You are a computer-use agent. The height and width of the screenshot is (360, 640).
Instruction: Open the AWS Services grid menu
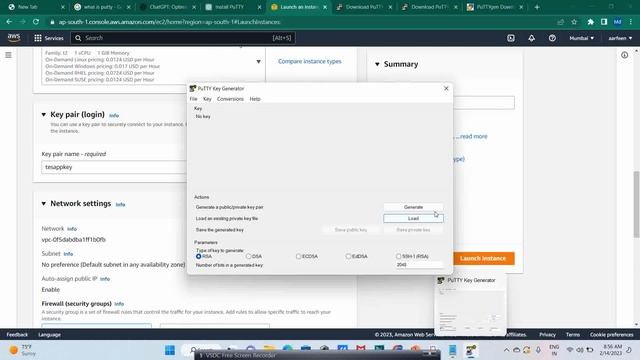49,38
